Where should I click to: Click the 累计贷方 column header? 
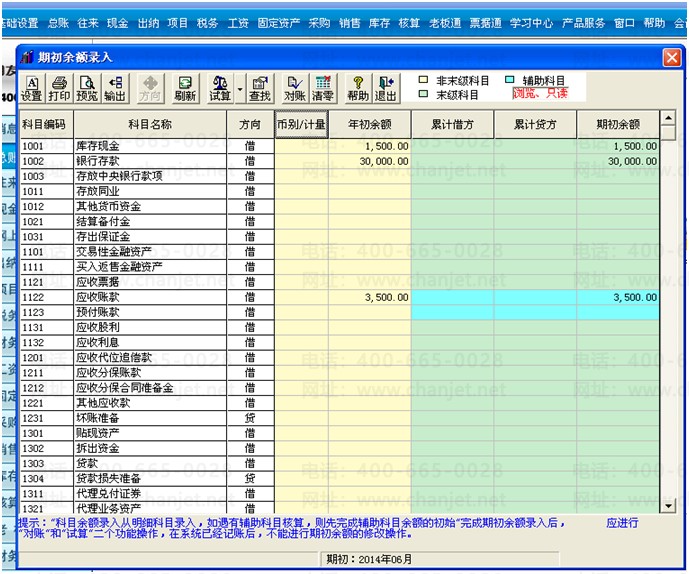[535, 124]
